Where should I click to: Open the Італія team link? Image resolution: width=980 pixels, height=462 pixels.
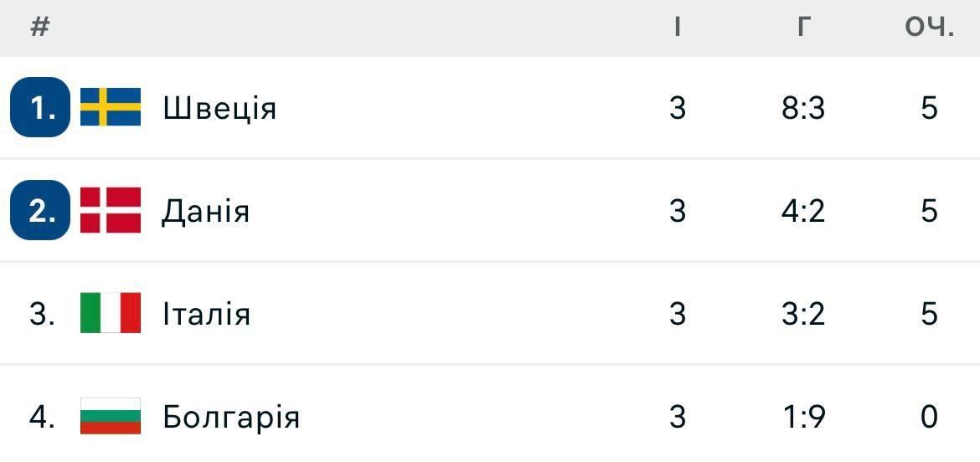pyautogui.click(x=206, y=313)
